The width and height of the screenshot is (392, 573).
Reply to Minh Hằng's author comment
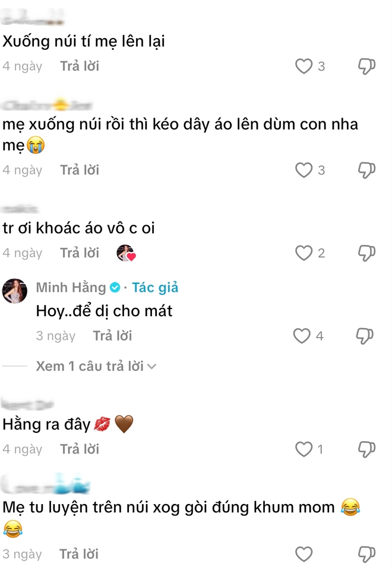coord(112,336)
